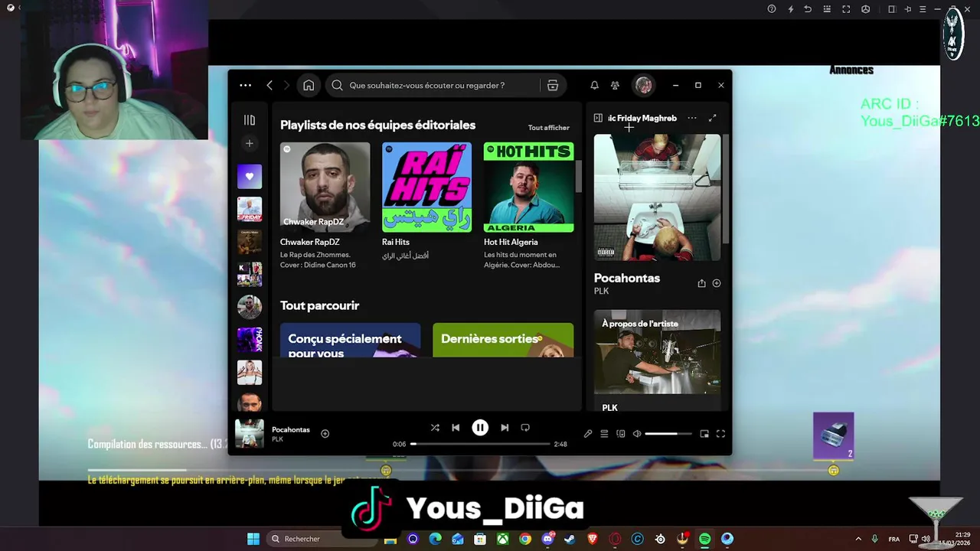Create new playlist with plus icon
The height and width of the screenshot is (551, 980).
[x=250, y=143]
